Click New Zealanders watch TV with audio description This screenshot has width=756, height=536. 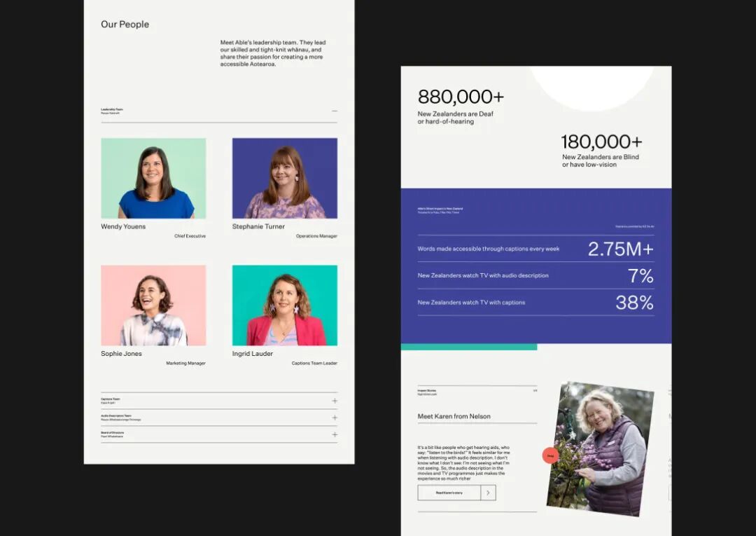point(482,275)
